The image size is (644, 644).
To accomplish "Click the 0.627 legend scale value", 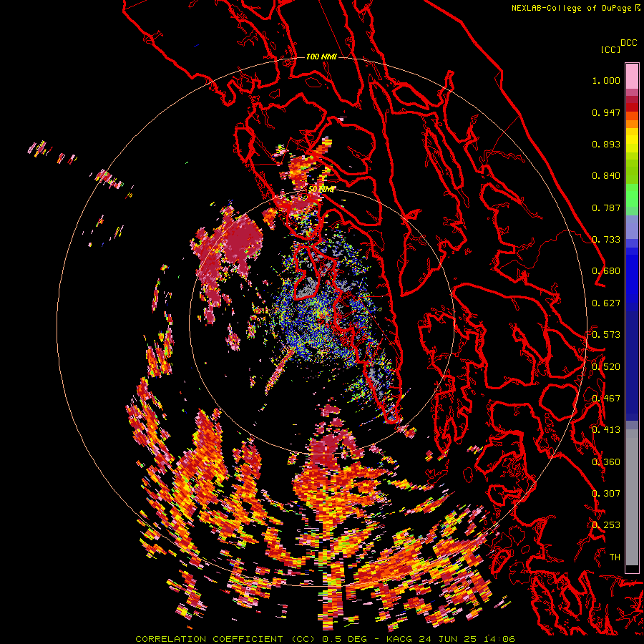I will point(606,303).
